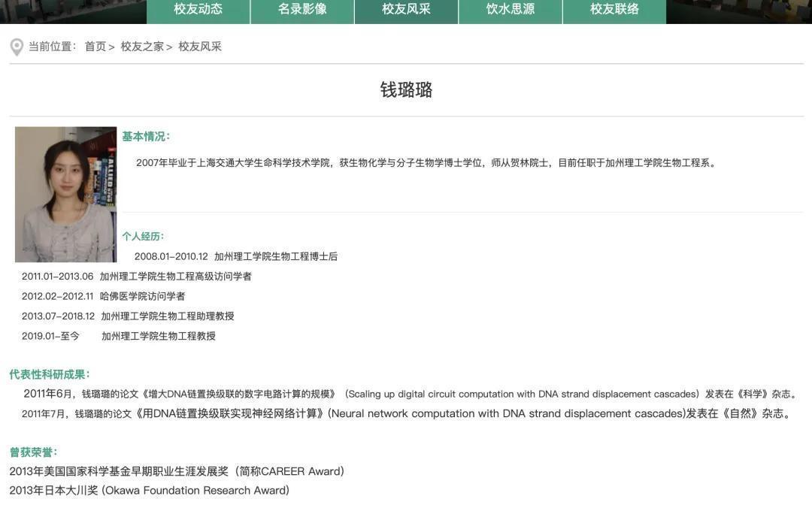Click the Okawa Foundation Research Award line
This screenshot has width=812, height=505.
point(149,491)
